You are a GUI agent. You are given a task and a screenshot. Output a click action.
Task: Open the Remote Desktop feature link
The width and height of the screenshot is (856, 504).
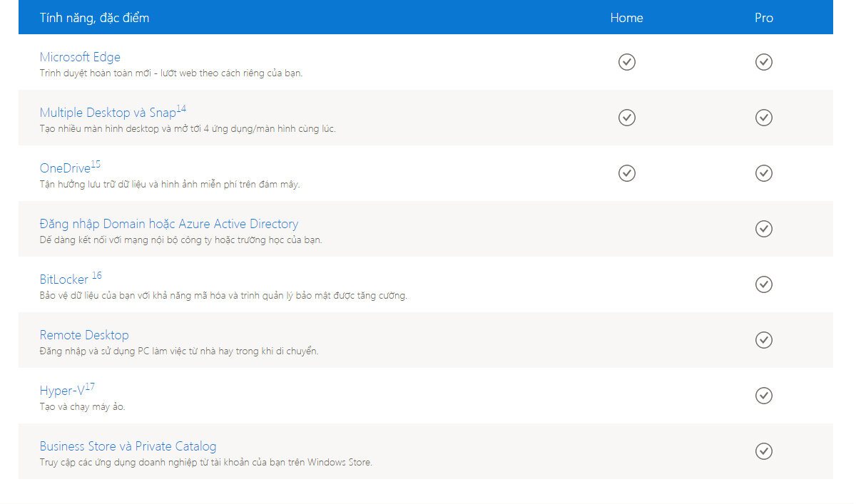pyautogui.click(x=84, y=335)
